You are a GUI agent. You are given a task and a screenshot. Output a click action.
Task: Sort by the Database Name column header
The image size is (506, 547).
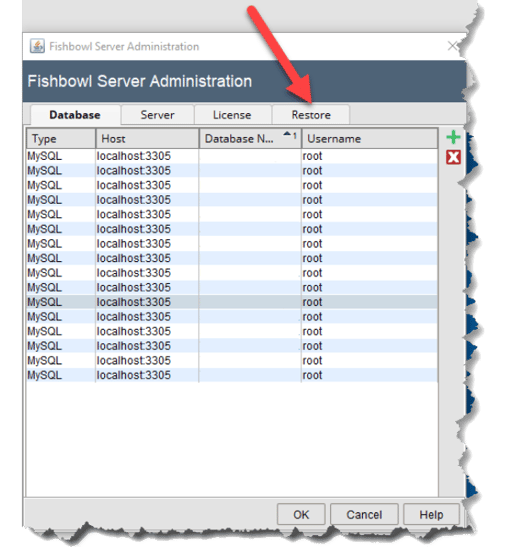[250, 139]
